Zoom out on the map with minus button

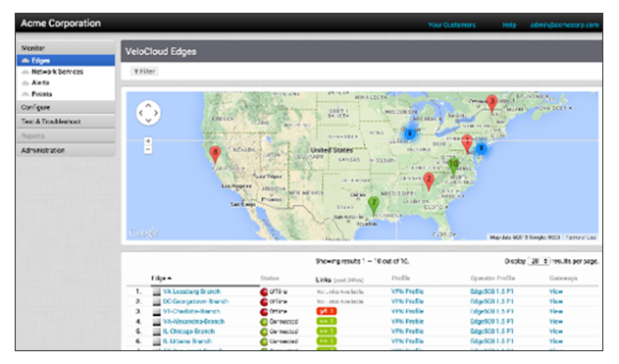(148, 149)
